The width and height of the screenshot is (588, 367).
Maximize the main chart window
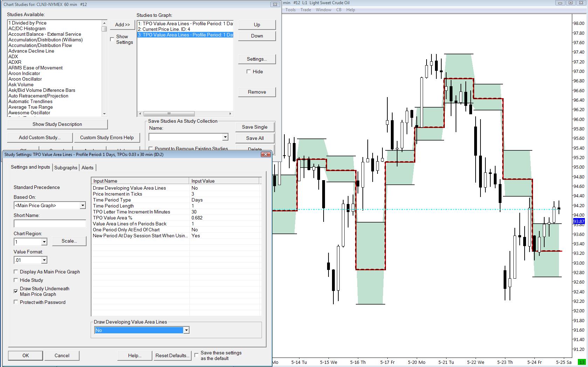(570, 3)
